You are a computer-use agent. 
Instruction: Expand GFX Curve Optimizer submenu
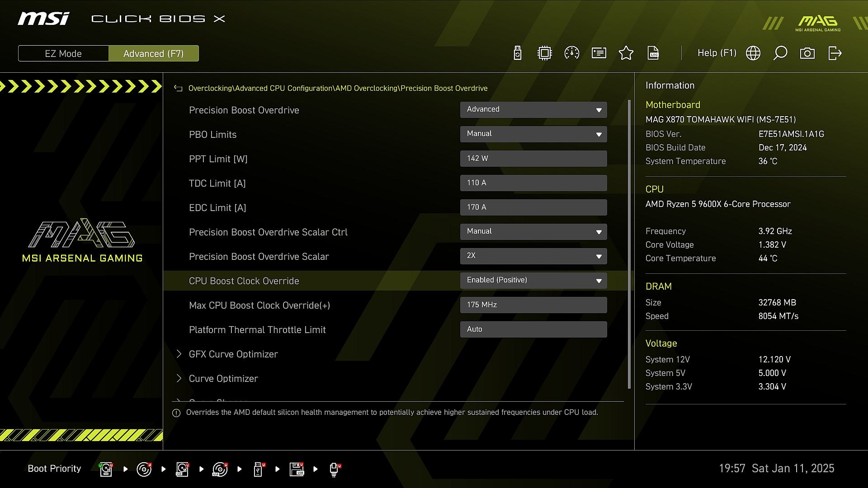pos(233,354)
